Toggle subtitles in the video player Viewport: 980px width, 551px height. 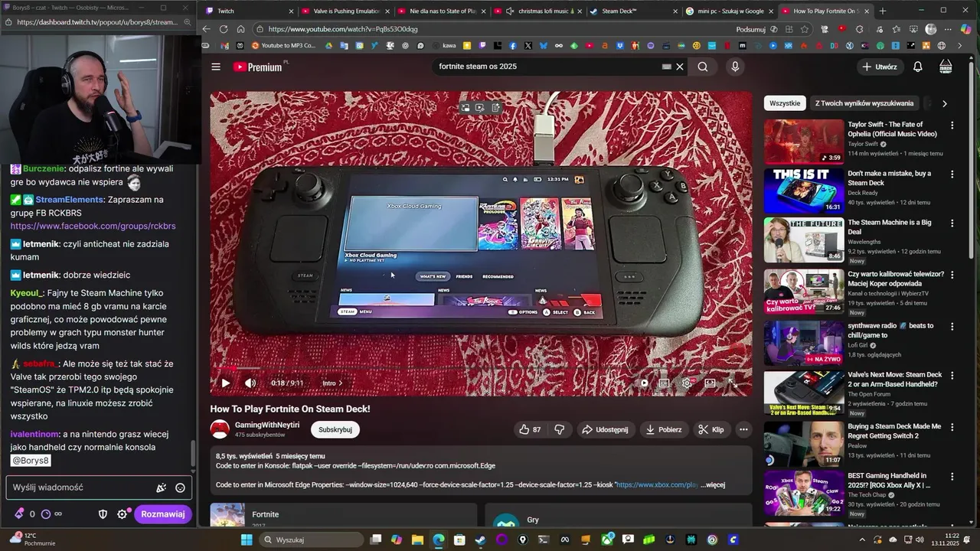[664, 383]
